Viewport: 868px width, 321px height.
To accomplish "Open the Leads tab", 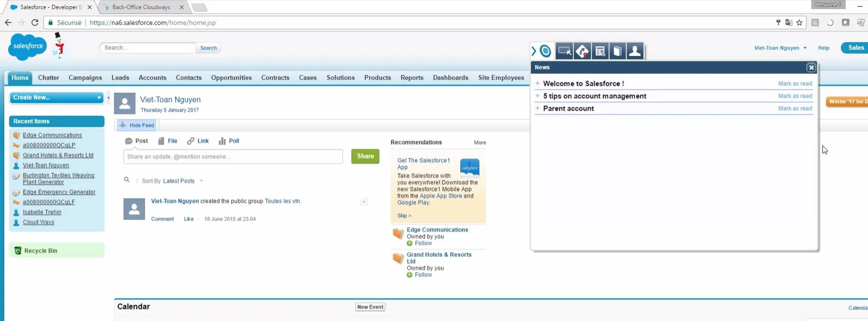I will pos(120,77).
